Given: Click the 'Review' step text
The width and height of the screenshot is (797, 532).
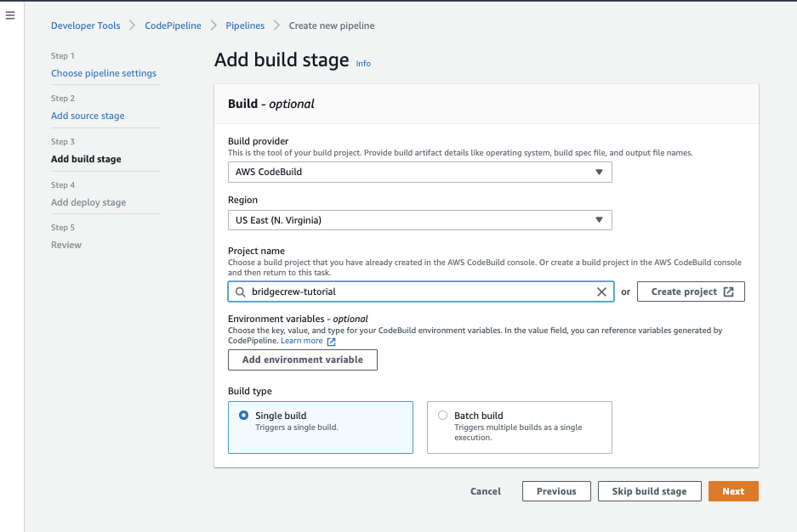Looking at the screenshot, I should click(x=66, y=245).
